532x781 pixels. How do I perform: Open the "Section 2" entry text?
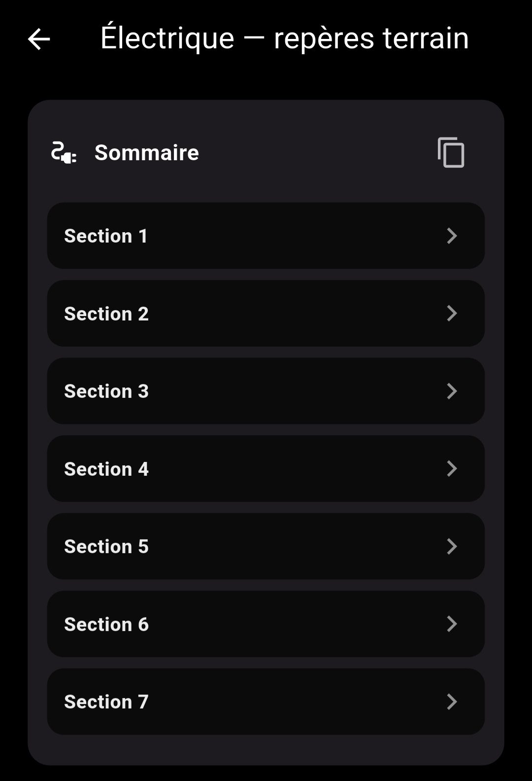(106, 314)
